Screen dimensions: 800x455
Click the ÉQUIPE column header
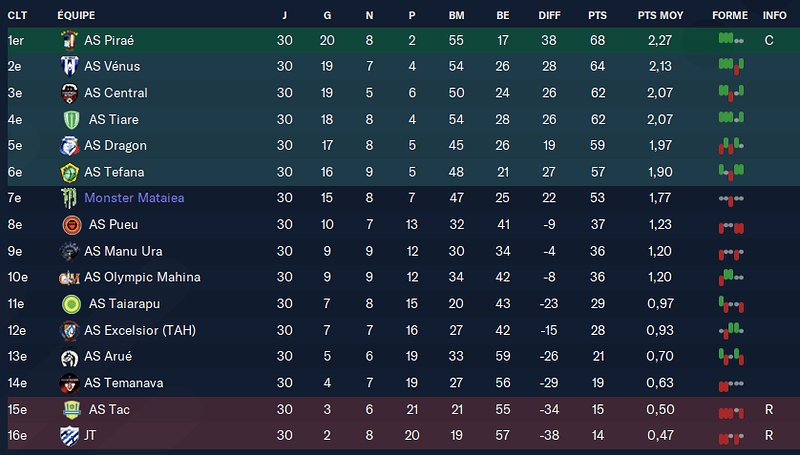[x=76, y=15]
